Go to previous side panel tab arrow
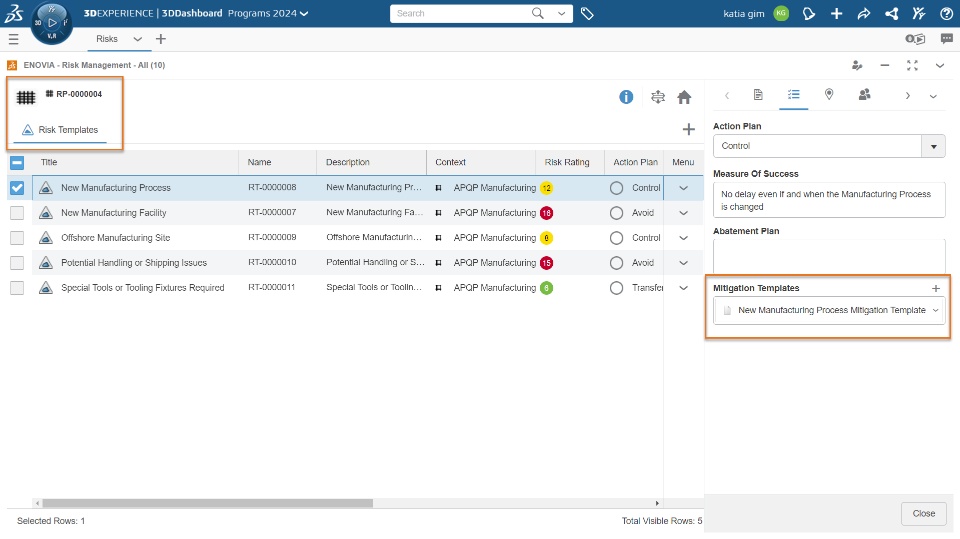 coord(727,96)
